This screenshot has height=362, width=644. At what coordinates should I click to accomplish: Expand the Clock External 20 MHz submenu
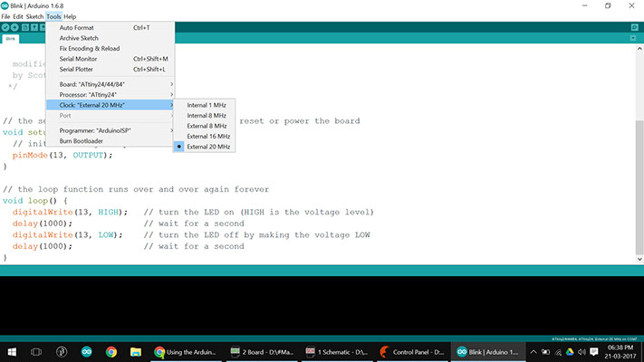click(x=111, y=105)
